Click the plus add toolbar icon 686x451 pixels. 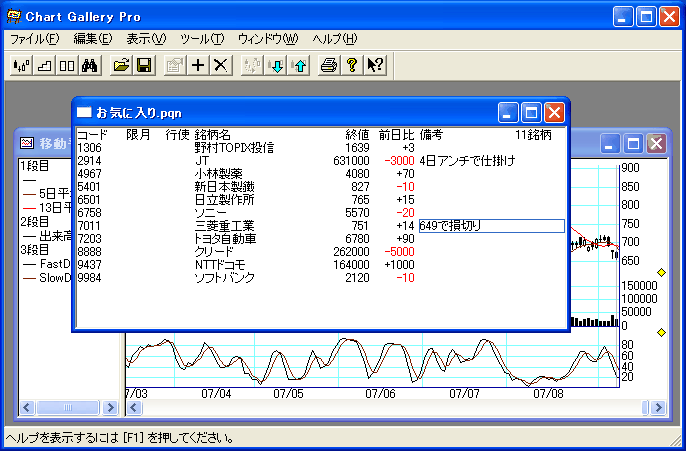198,65
